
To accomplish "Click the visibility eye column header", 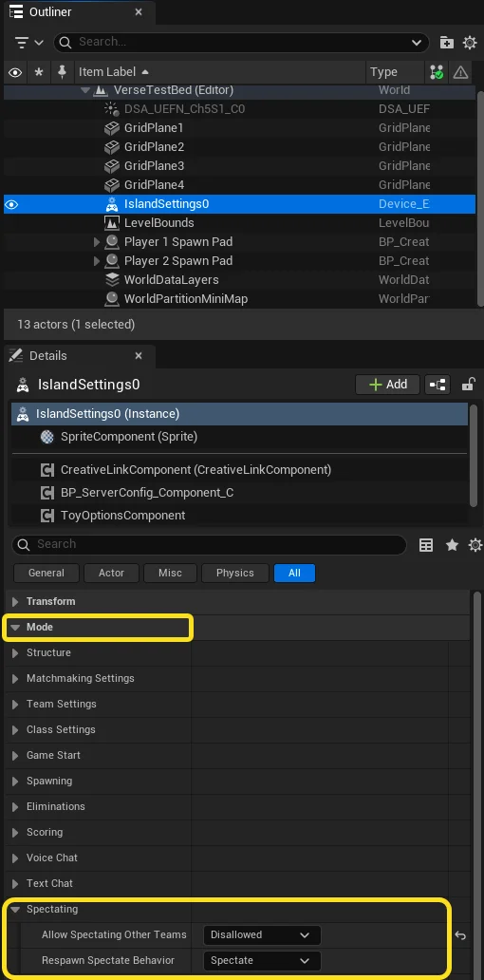I will tap(15, 72).
